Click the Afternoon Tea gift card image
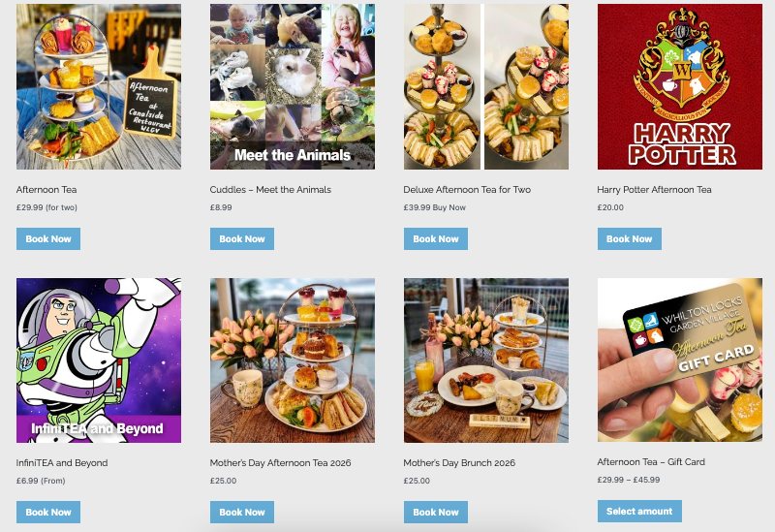 [x=680, y=360]
